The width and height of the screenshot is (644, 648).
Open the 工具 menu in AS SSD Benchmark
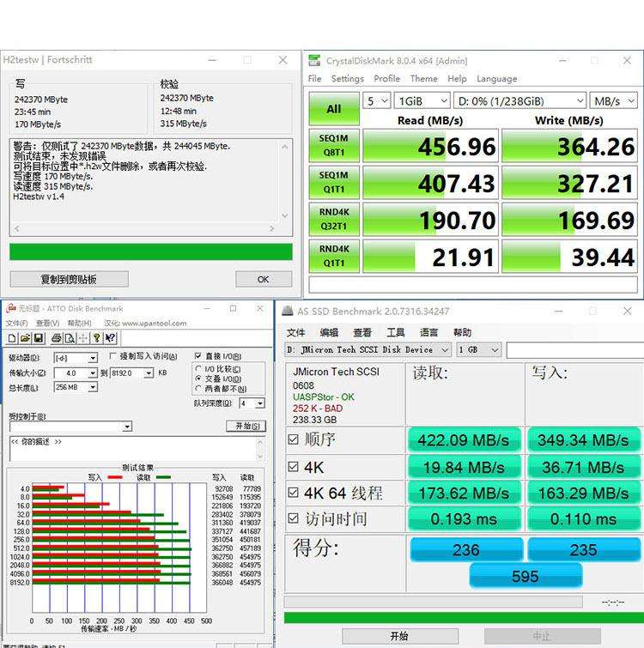click(x=395, y=333)
